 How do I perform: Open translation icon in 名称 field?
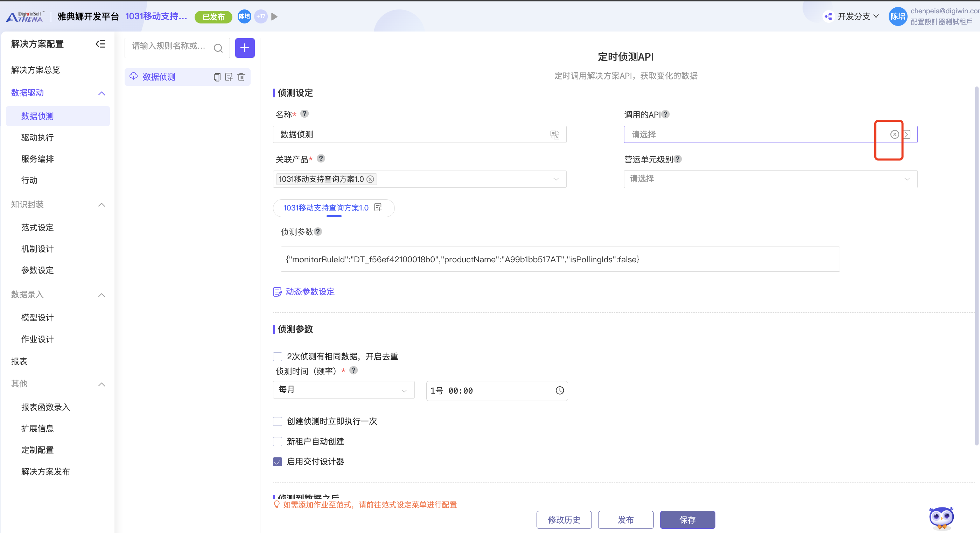pyautogui.click(x=555, y=134)
